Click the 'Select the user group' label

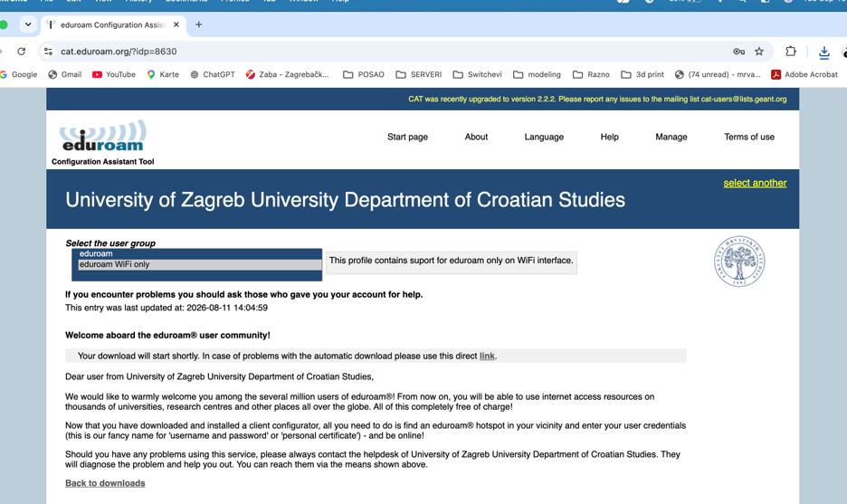(x=110, y=243)
